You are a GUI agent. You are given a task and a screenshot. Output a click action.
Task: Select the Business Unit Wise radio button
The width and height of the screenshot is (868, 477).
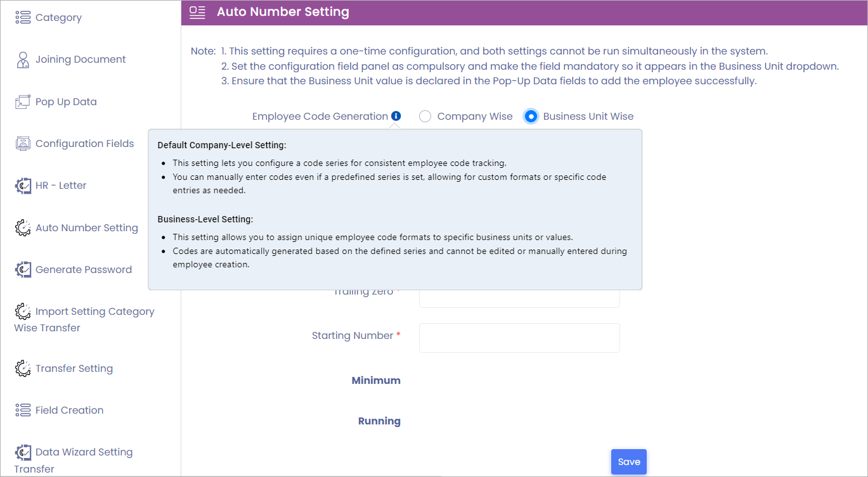[x=531, y=117]
